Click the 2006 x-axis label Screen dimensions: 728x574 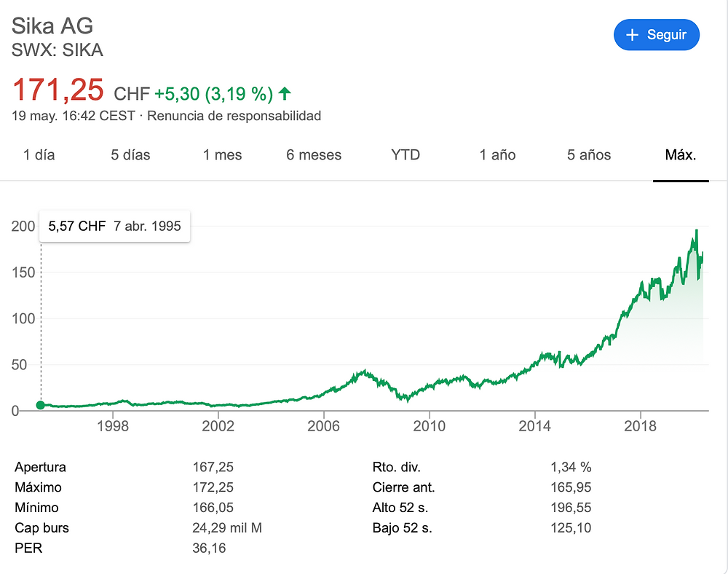point(324,426)
